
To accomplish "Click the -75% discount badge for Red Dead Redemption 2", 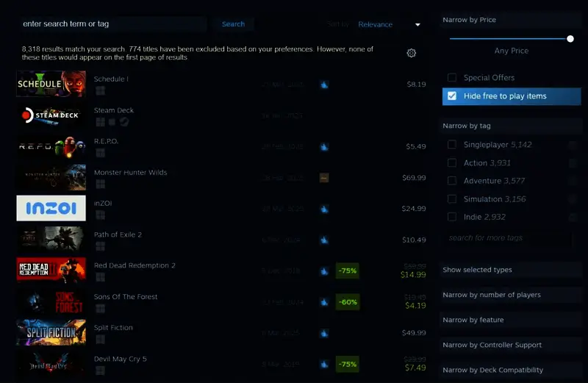I will [x=347, y=271].
